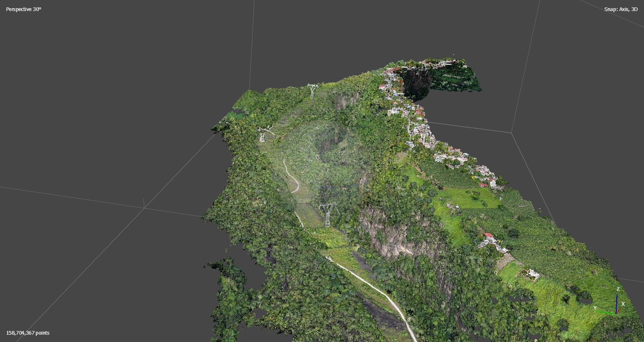Image resolution: width=644 pixels, height=342 pixels.
Task: Click the Y axis label on the orientation gizmo
Action: coord(595,308)
